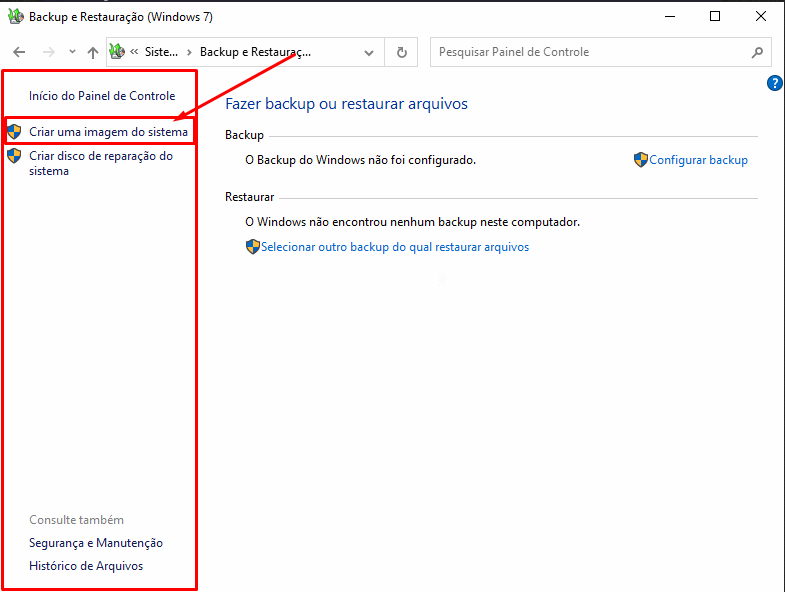Viewport: 785px width, 592px height.
Task: Click the 'Backup' section label
Action: point(244,135)
